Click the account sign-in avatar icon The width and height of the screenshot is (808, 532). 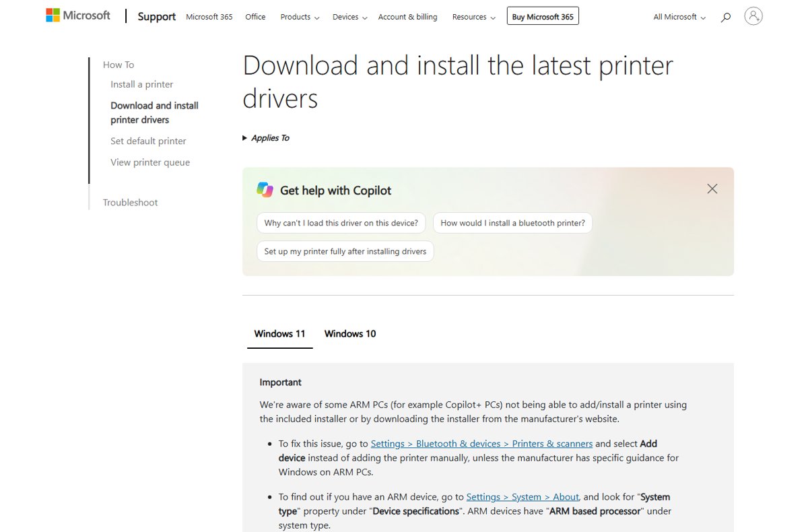(753, 16)
